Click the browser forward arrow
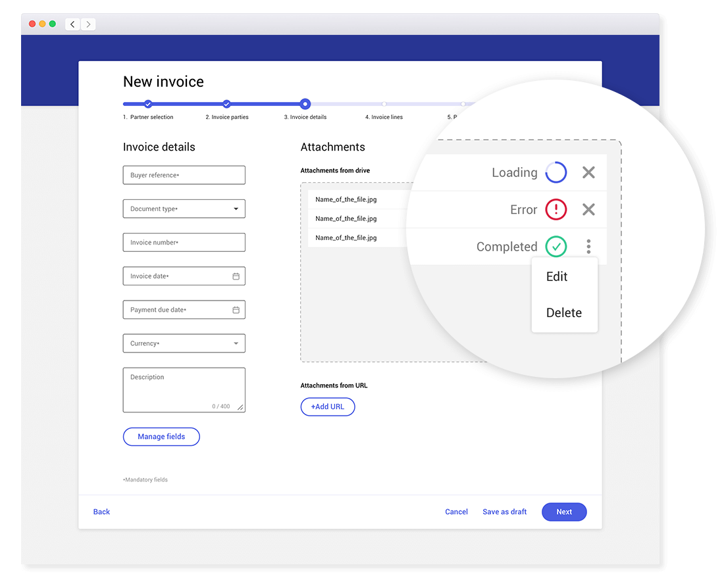 [x=89, y=24]
